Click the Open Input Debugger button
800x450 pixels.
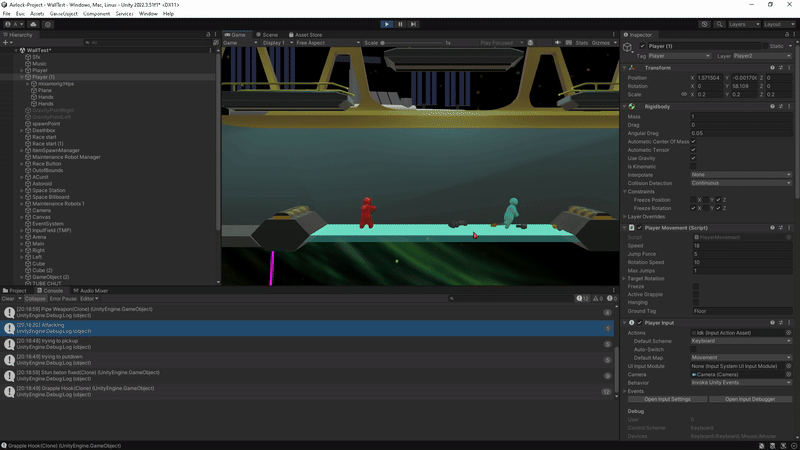pyautogui.click(x=750, y=399)
